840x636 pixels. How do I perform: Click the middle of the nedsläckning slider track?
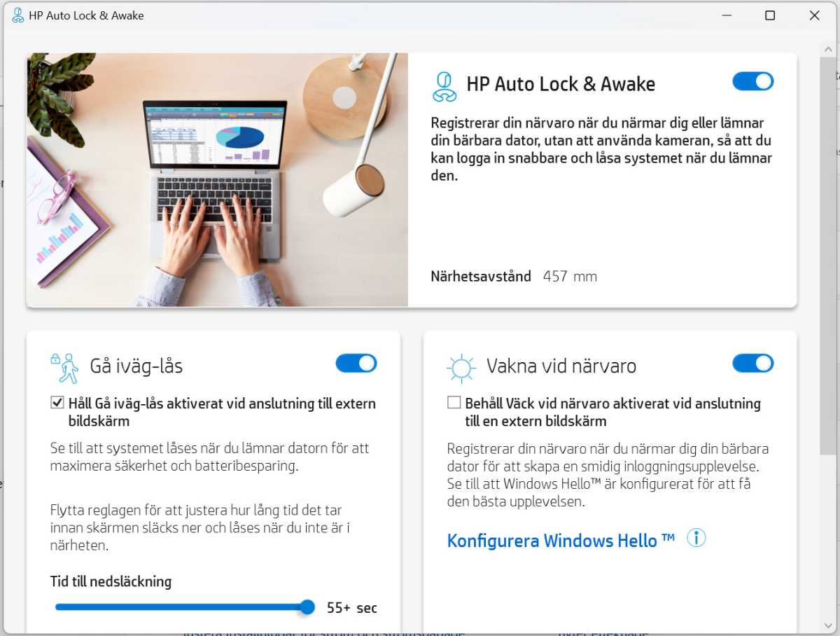181,607
